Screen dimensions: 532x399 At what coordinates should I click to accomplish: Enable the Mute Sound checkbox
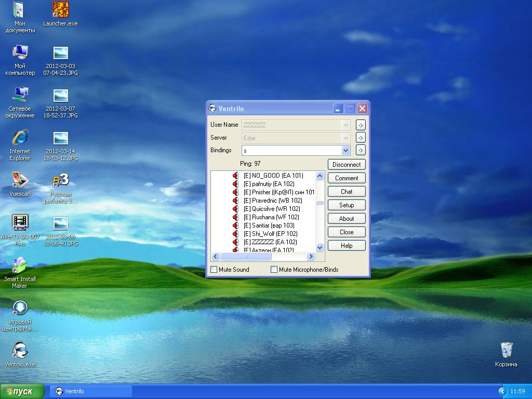(214, 270)
